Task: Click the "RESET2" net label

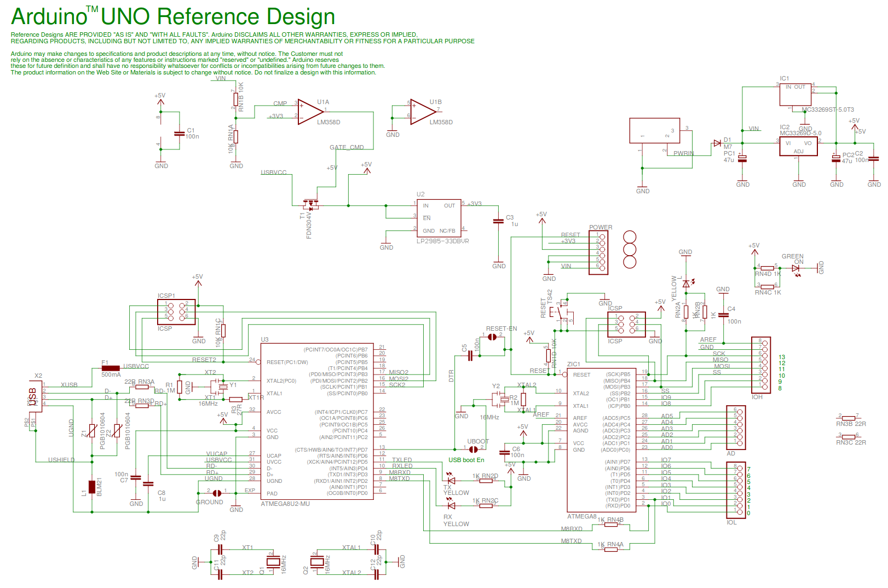Action: 204,360
